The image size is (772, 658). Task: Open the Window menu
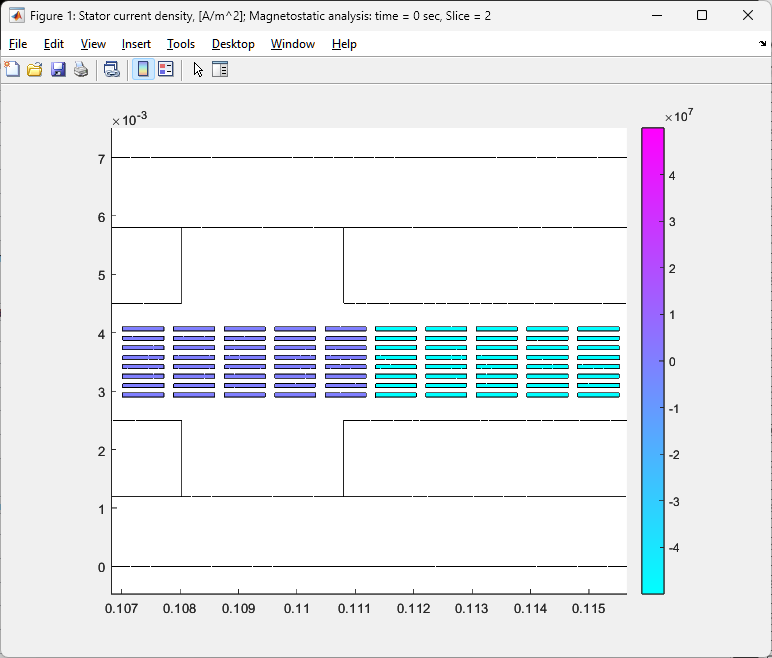click(292, 44)
